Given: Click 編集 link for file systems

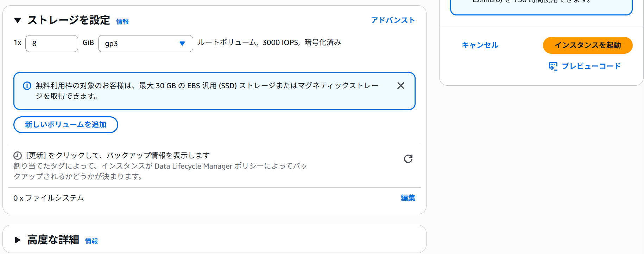Looking at the screenshot, I should click(x=408, y=198).
